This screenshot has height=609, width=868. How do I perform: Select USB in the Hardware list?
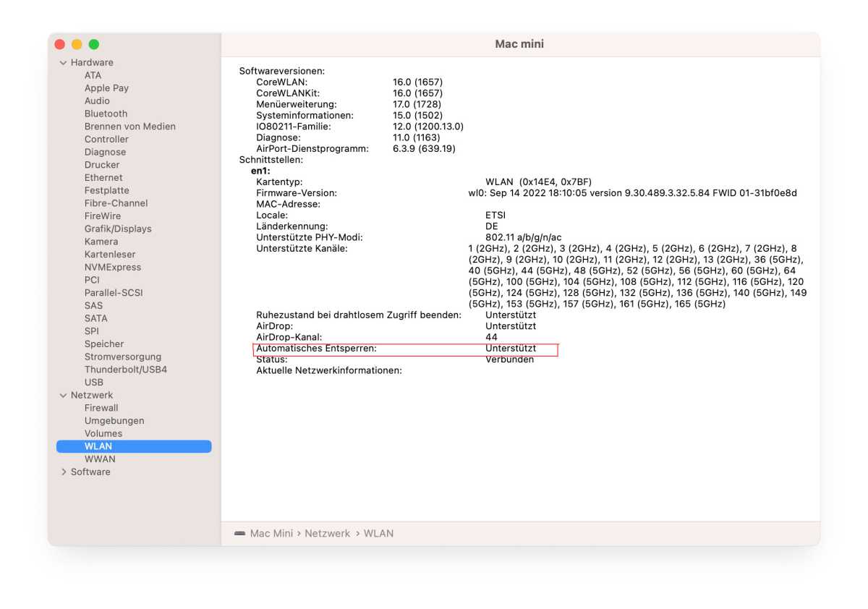coord(93,383)
